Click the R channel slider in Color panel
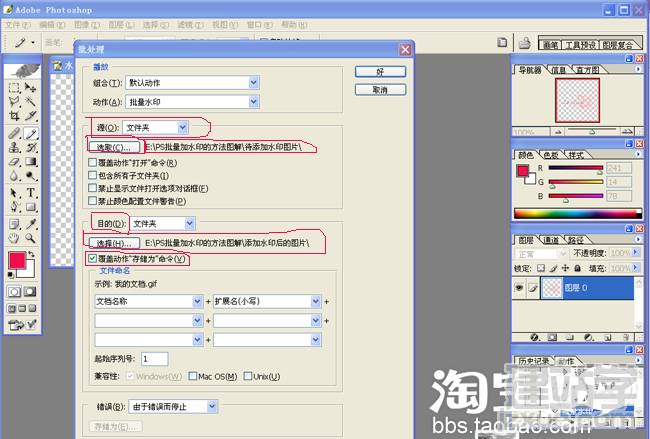The height and width of the screenshot is (439, 650). point(575,168)
